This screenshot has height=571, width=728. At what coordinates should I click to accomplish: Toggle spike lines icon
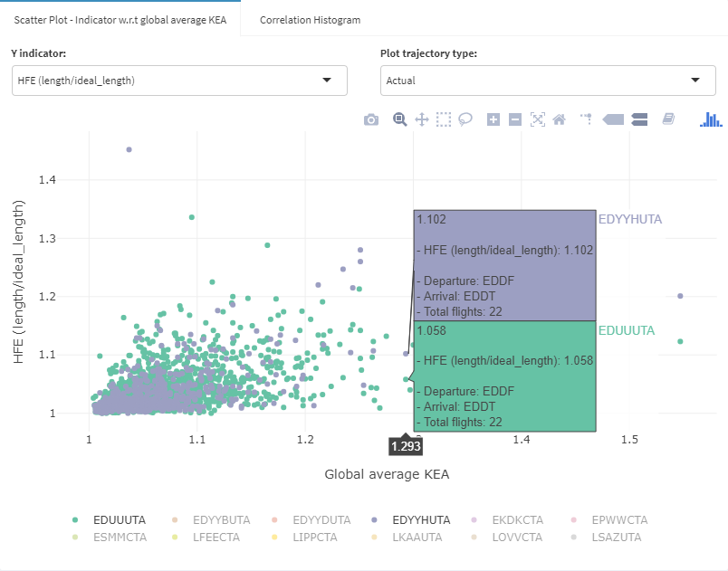click(x=587, y=119)
